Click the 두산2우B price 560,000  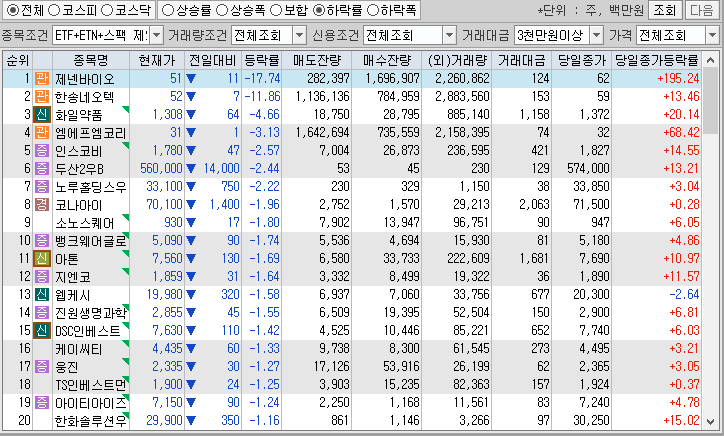coord(161,169)
